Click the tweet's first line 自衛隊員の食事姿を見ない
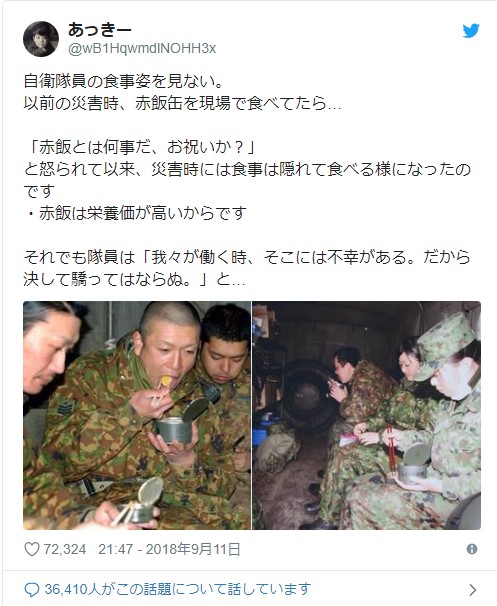The image size is (497, 606). coord(123,81)
